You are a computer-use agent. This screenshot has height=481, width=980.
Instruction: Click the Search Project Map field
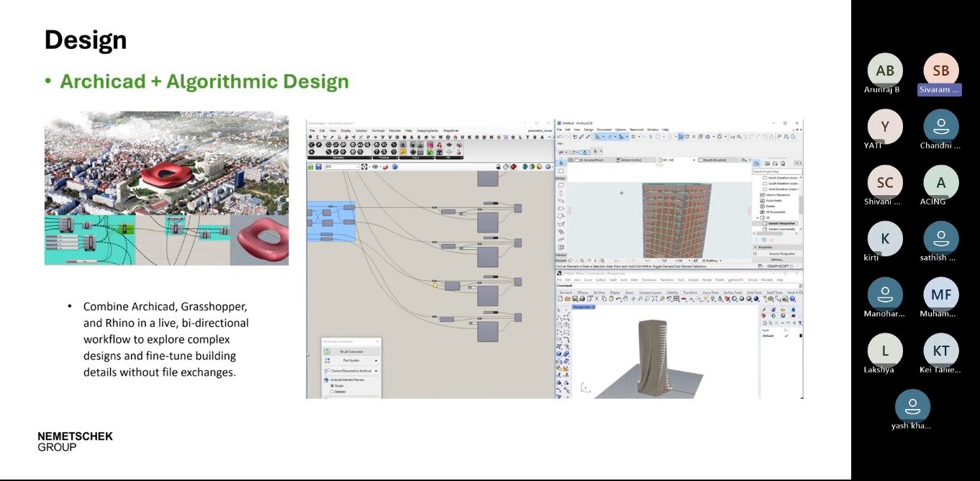click(776, 171)
